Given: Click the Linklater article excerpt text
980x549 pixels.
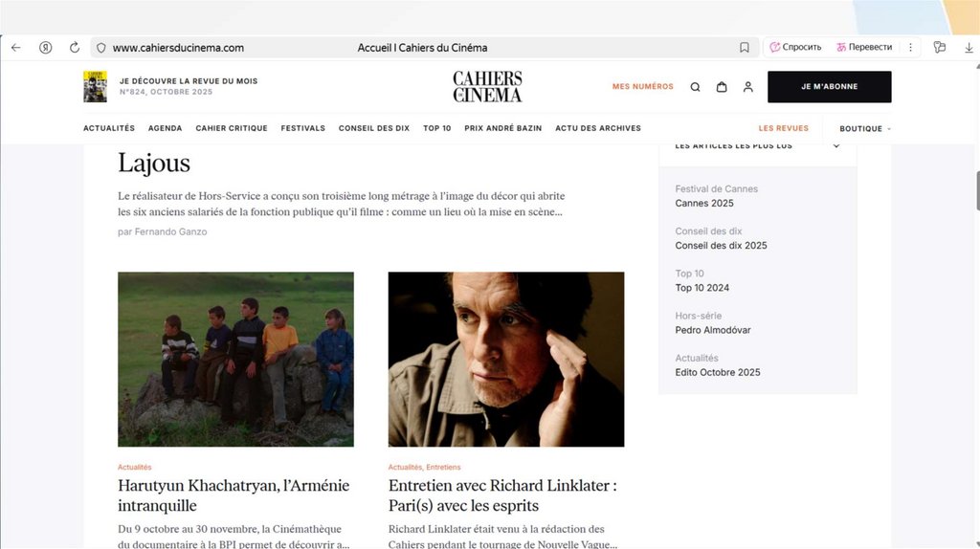Looking at the screenshot, I should [503, 537].
